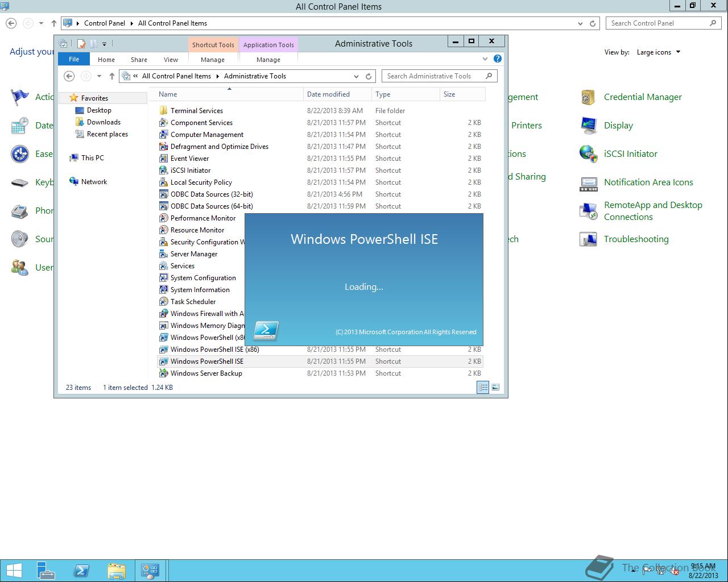Select the System Information row
The width and height of the screenshot is (728, 582).
click(x=201, y=290)
